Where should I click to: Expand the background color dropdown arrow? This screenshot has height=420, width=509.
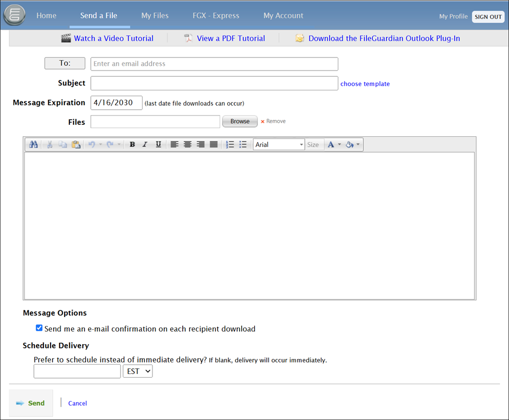click(x=358, y=145)
